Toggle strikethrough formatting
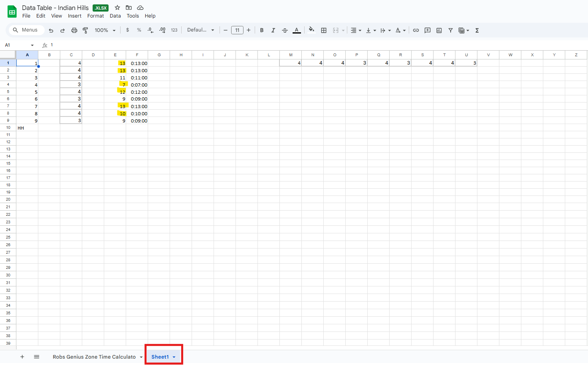The height and width of the screenshot is (365, 588). [x=285, y=30]
